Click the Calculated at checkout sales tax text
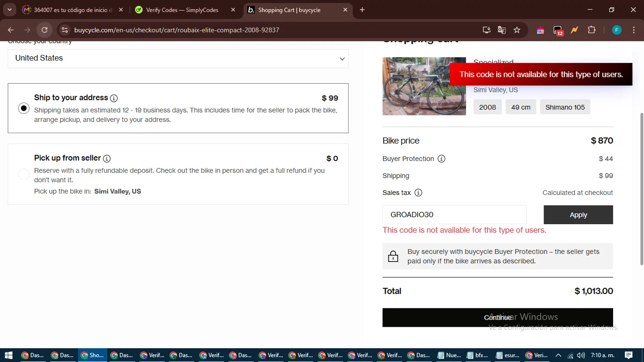644x362 pixels. (577, 193)
